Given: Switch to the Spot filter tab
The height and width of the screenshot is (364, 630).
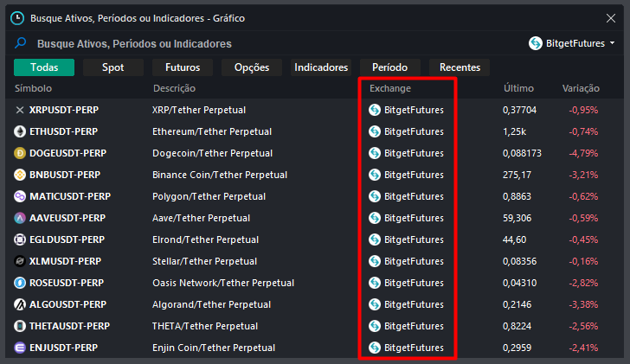Looking at the screenshot, I should [x=112, y=67].
